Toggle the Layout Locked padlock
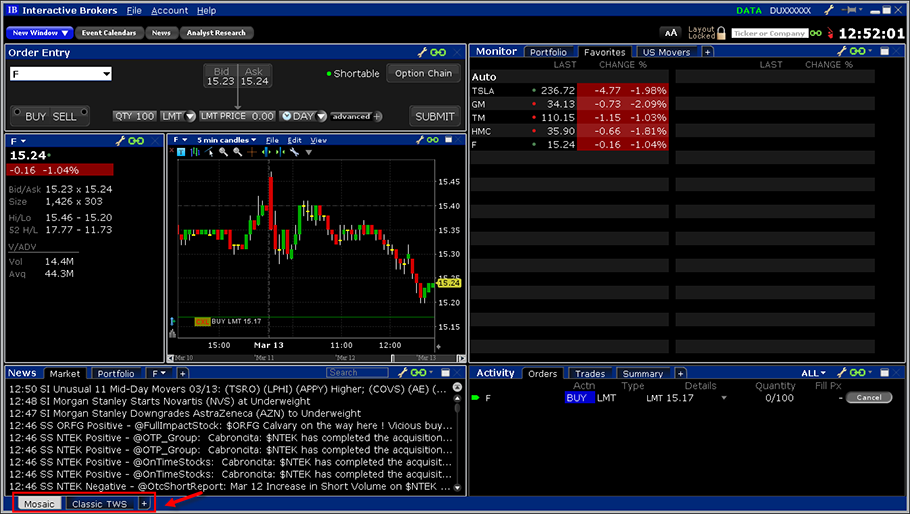910x514 pixels. pos(721,33)
